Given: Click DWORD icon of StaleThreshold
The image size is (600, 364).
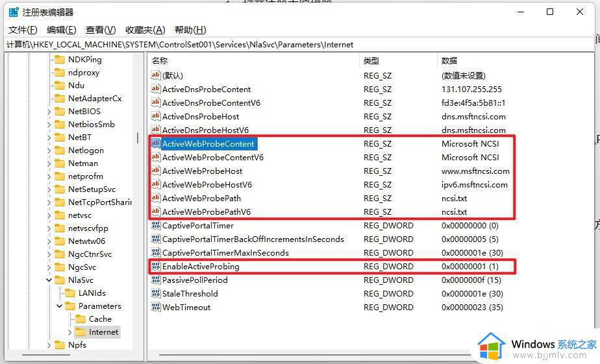Looking at the screenshot, I should (155, 294).
